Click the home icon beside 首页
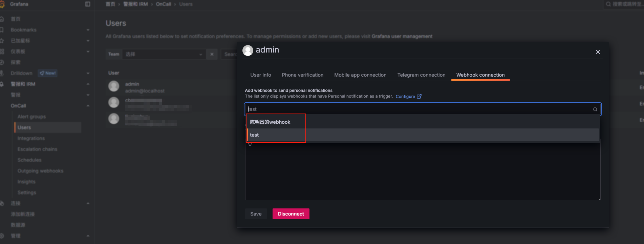 (2, 19)
